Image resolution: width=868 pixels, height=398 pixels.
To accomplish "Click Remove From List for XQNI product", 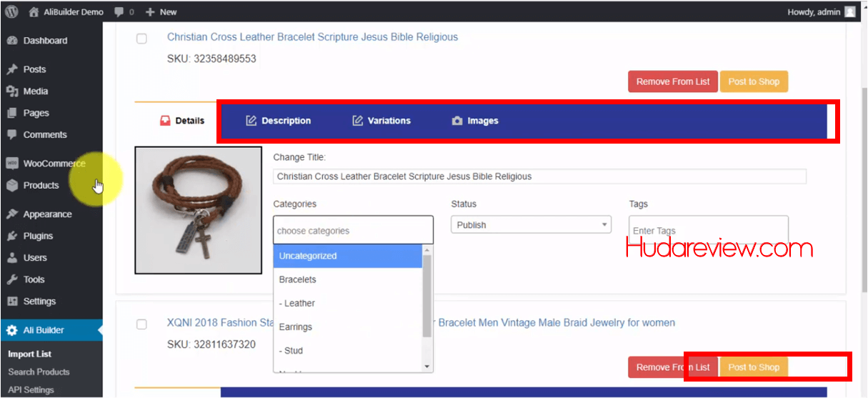I will [673, 367].
